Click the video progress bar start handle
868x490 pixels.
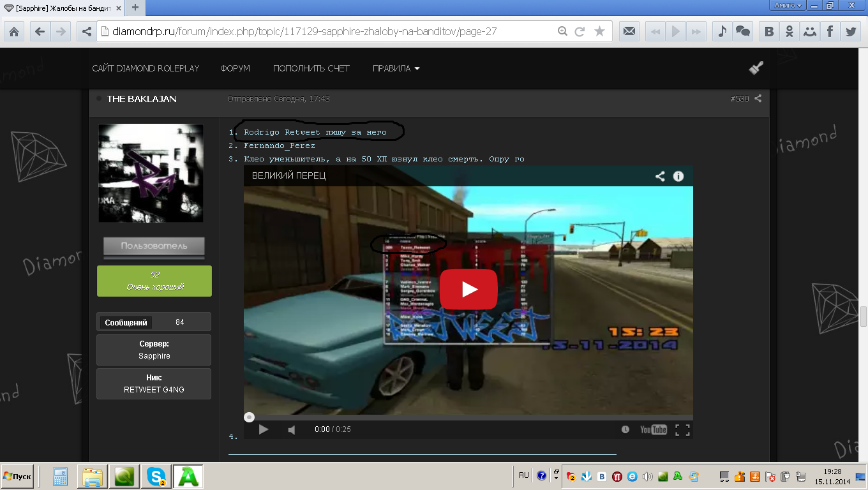[x=249, y=417]
